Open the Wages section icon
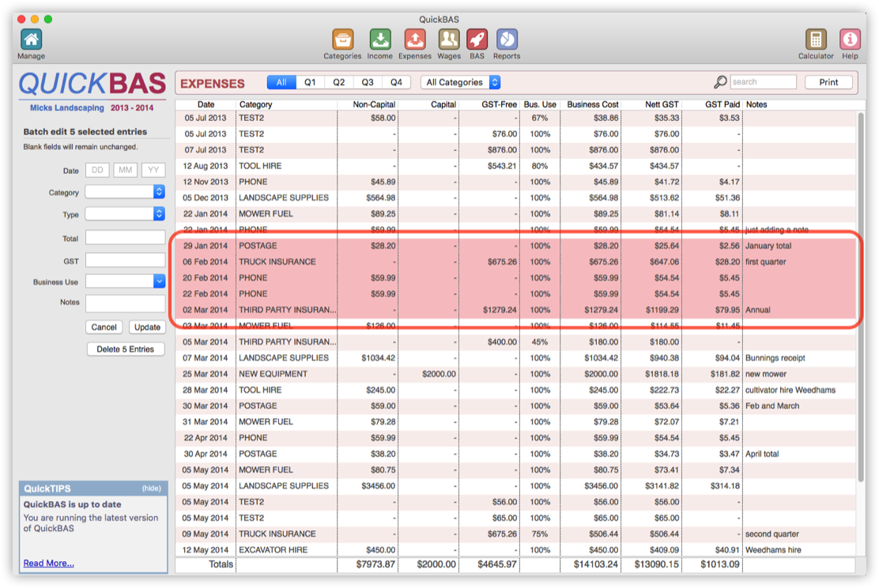The height and width of the screenshot is (588, 879). click(449, 40)
